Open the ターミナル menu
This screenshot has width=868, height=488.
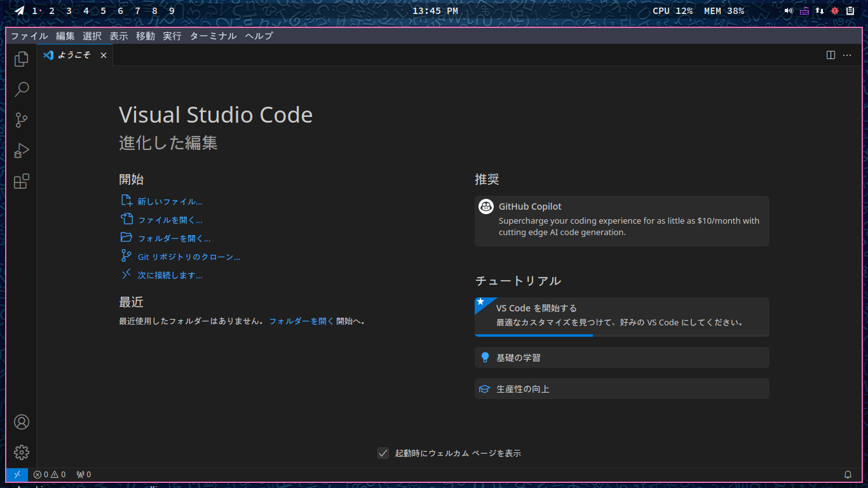pyautogui.click(x=213, y=36)
